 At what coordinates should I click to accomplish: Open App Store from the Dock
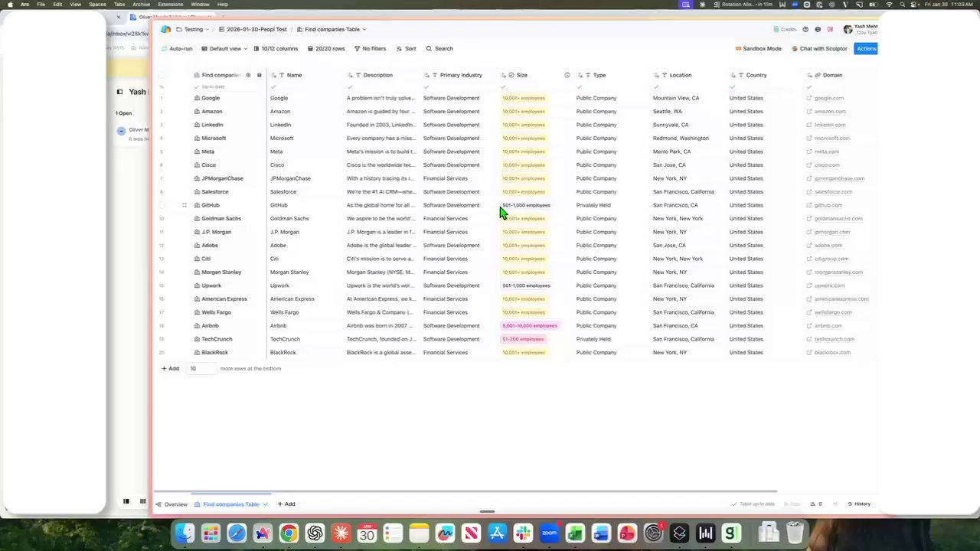click(497, 533)
